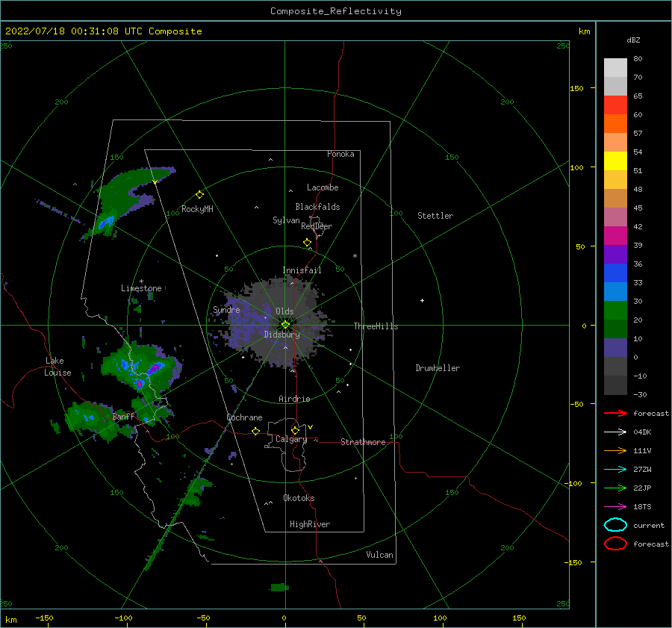Click the 18TS legend label
This screenshot has height=628, width=672.
pyautogui.click(x=642, y=507)
